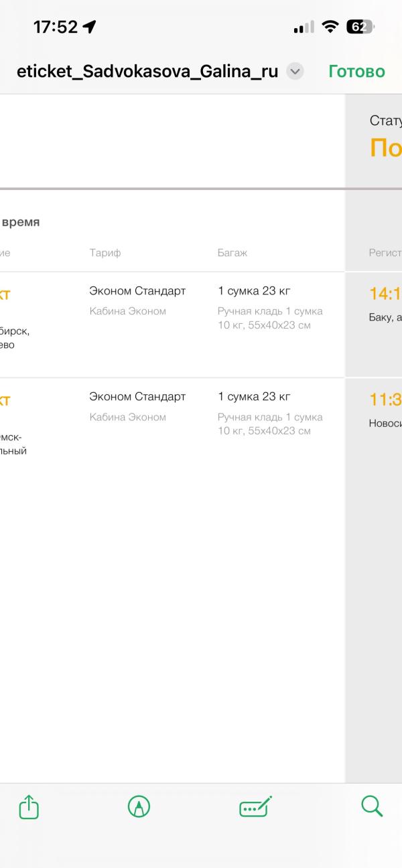Tap the 11:3 check-in time
Screen dimensions: 402x868
point(385,400)
